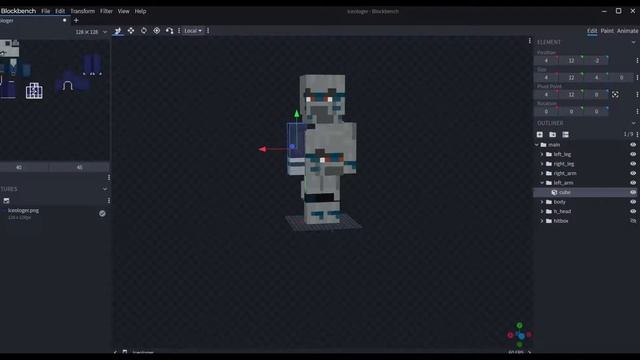Screen dimensions: 640x360
Task: Toggle visibility of right_leg group
Action: pos(633,164)
